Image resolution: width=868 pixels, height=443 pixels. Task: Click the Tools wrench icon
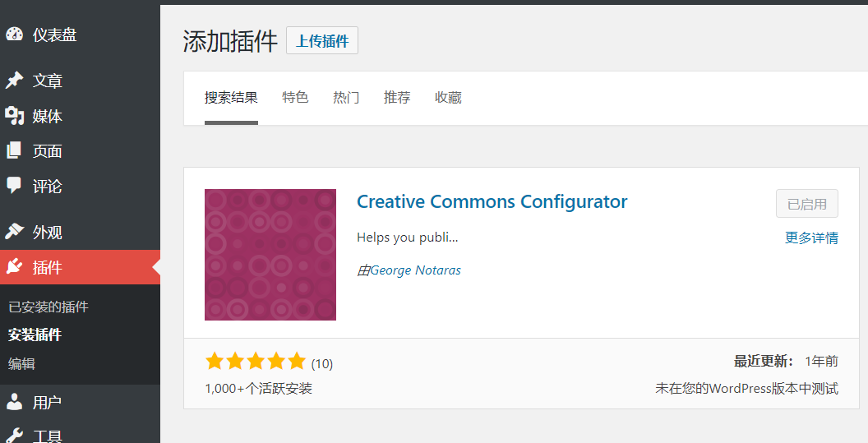click(x=14, y=436)
